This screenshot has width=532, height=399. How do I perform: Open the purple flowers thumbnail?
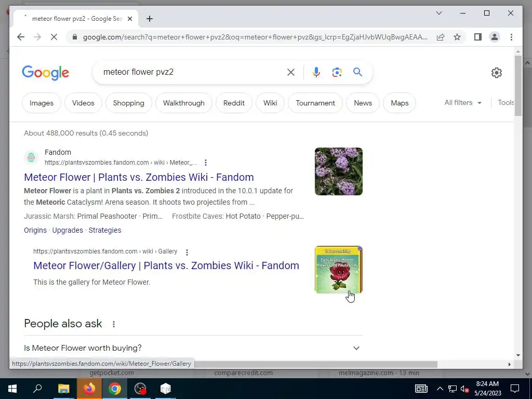click(339, 171)
